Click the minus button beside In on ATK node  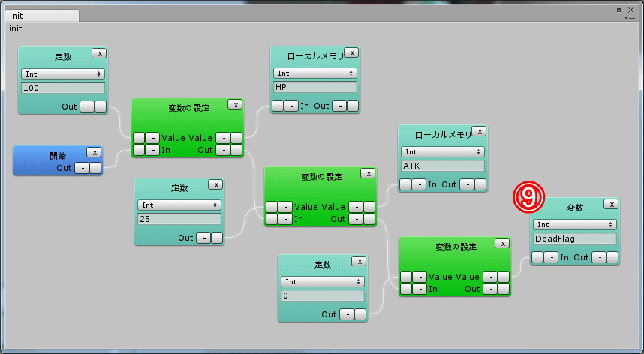tap(419, 184)
